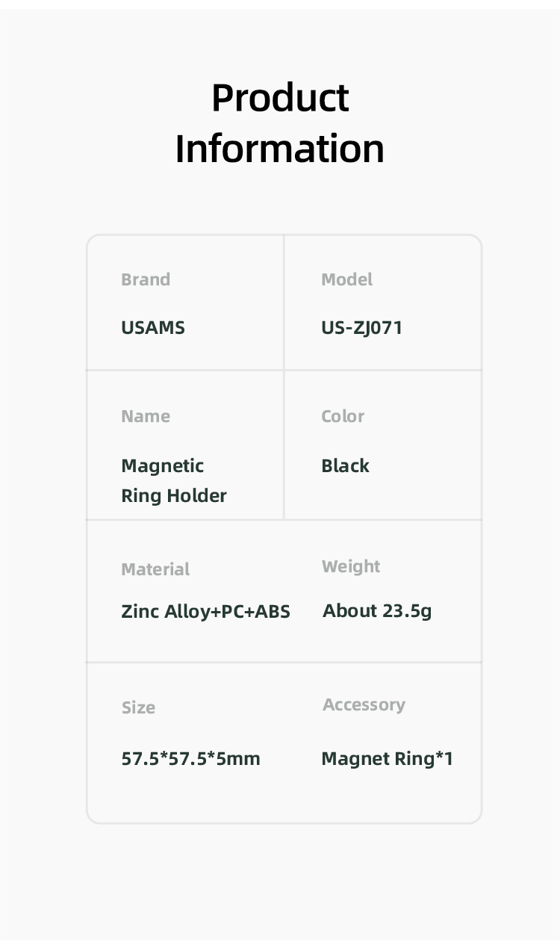Click the Zinc Alloy+PC+ABS text
The height and width of the screenshot is (942, 560).
tap(205, 611)
